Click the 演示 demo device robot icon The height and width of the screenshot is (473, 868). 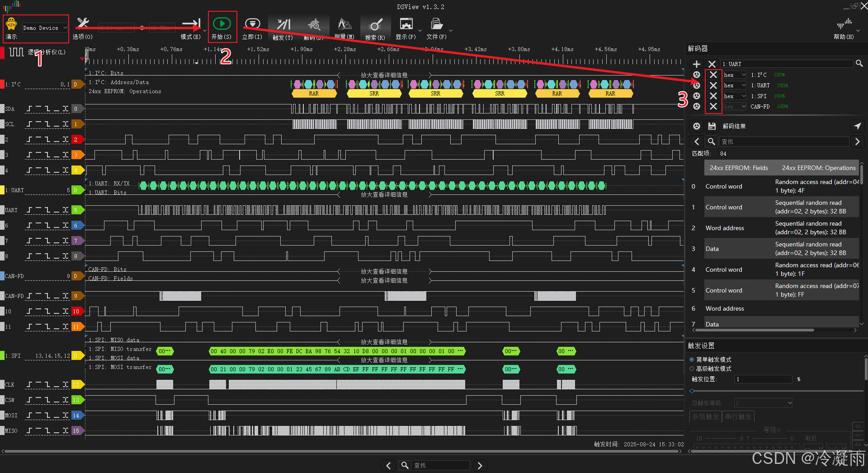point(12,24)
